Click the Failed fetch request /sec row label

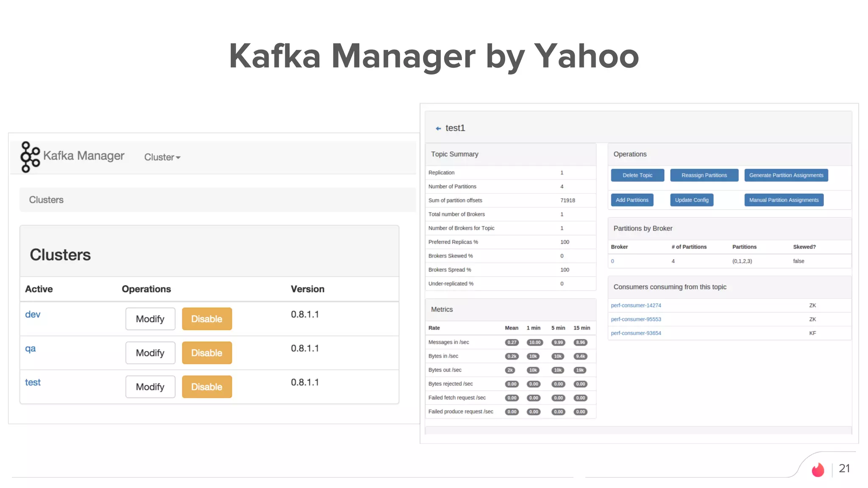click(457, 398)
